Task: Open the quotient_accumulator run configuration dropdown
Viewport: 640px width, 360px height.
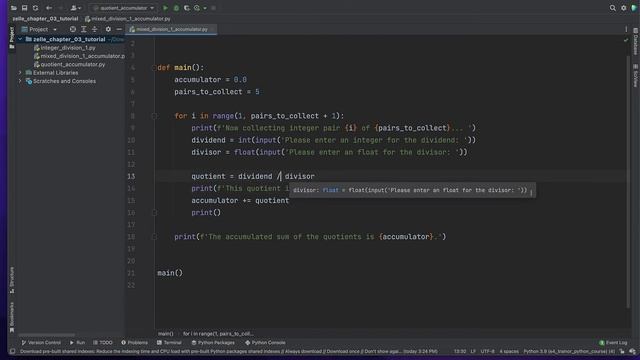Action: coord(123,8)
